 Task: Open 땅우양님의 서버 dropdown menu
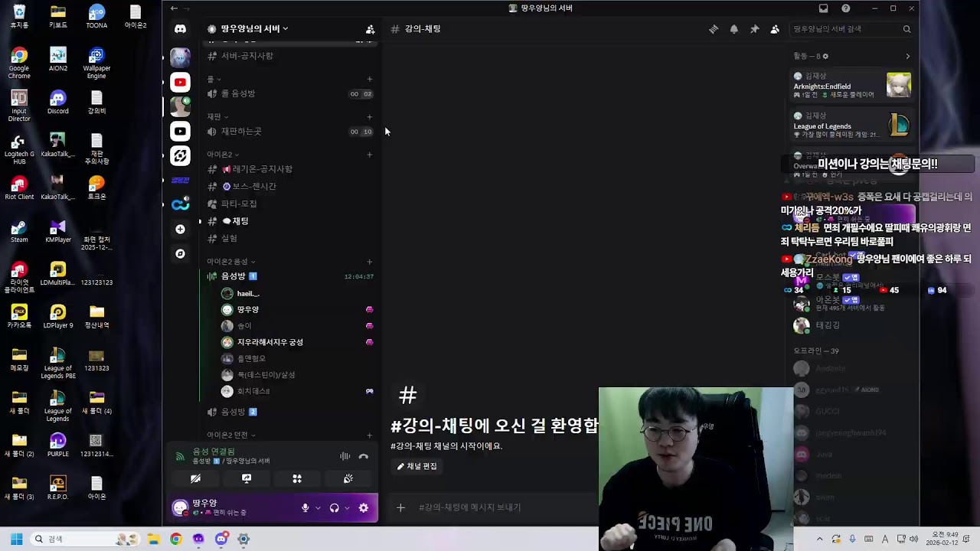tap(248, 29)
